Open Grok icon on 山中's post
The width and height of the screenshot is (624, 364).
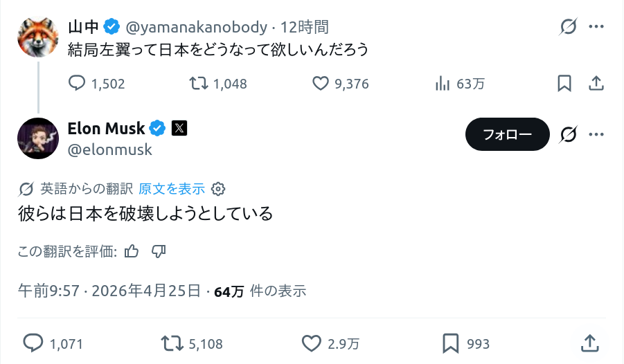coord(569,27)
